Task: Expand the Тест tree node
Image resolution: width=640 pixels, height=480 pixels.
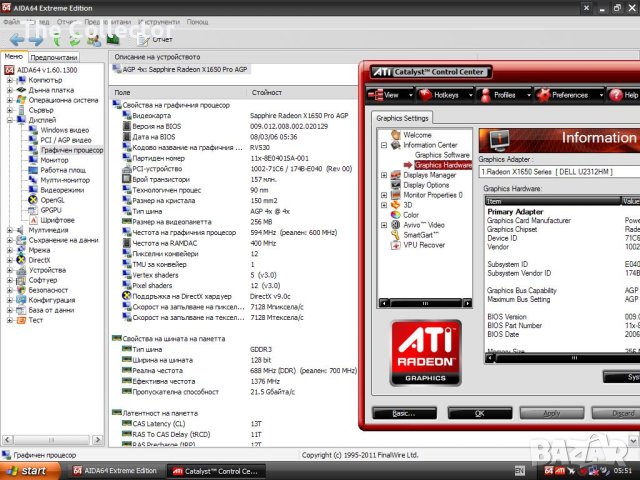Action: [x=9, y=320]
